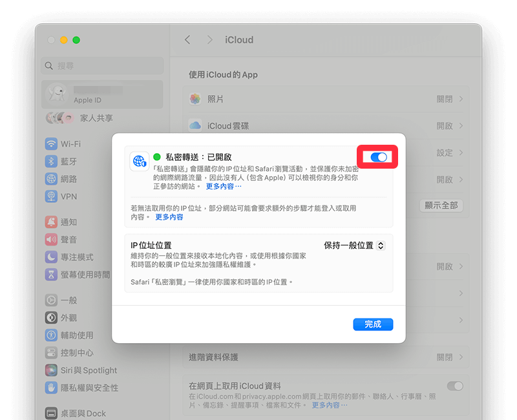Image resolution: width=517 pixels, height=420 pixels.
Task: Open 專注模式 moon icon in sidebar
Action: [x=51, y=257]
